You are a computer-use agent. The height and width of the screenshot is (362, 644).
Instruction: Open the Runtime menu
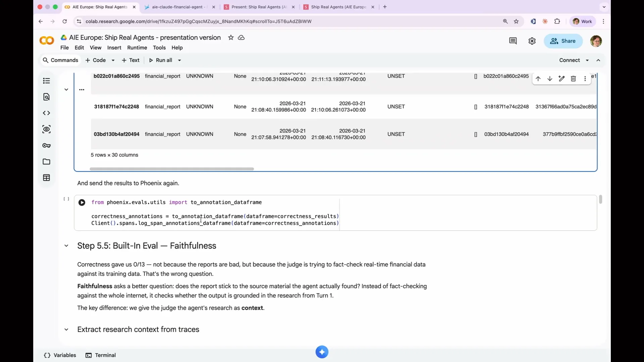[137, 48]
